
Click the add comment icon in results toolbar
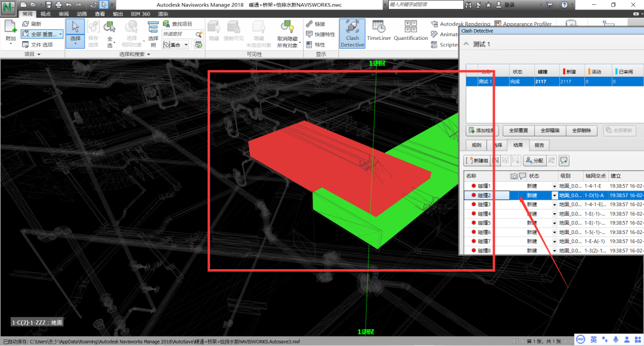tap(564, 160)
